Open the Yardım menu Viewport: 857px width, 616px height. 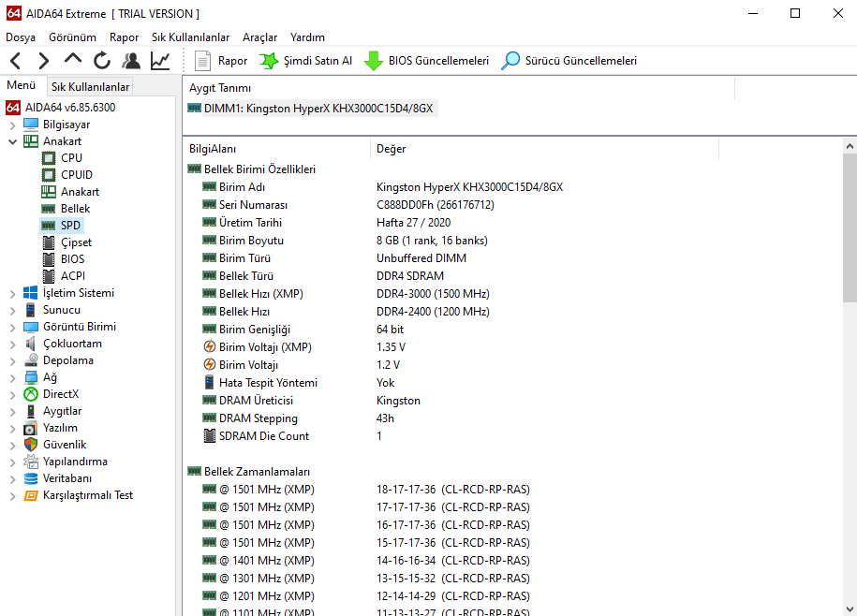[307, 37]
